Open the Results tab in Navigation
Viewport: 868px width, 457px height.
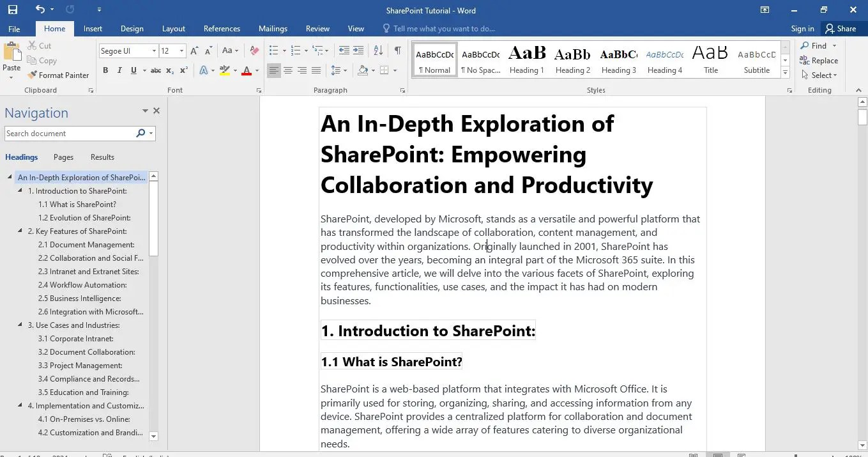click(x=102, y=157)
